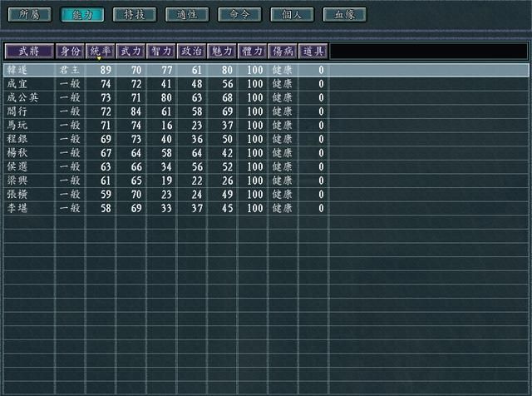The width and height of the screenshot is (532, 396).
Task: Select the 成公英 officer row
Action: (22, 97)
